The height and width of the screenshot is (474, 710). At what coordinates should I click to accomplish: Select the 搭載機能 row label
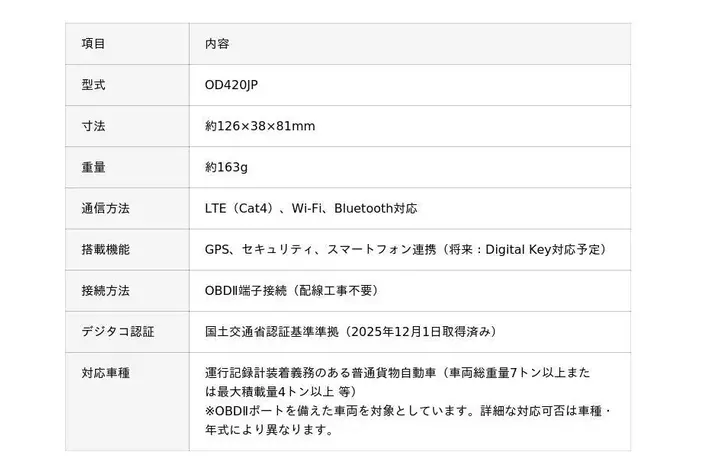pyautogui.click(x=105, y=249)
